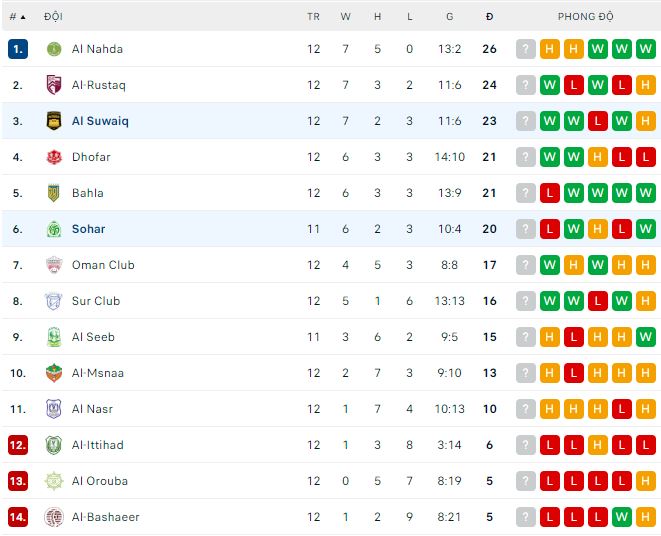Open the Sur Club team link

tap(96, 301)
